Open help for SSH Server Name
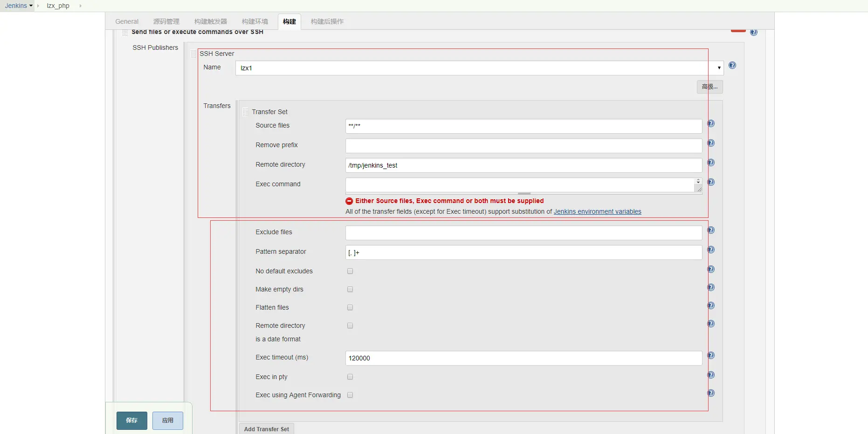This screenshot has height=434, width=868. (x=732, y=65)
